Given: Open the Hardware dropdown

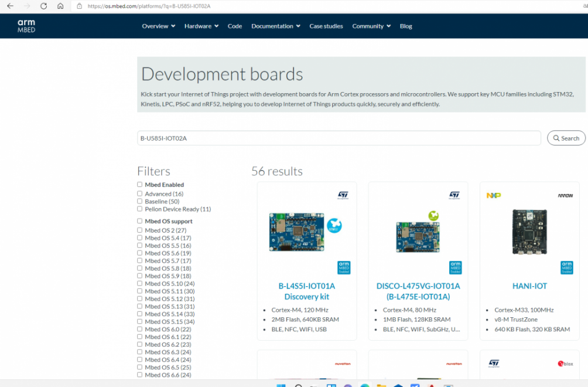Looking at the screenshot, I should tap(201, 26).
